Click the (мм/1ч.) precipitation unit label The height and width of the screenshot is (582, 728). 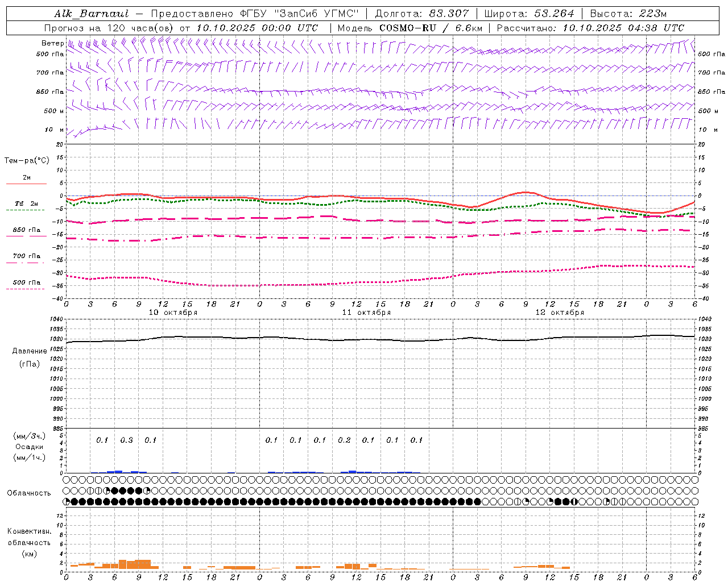30,458
